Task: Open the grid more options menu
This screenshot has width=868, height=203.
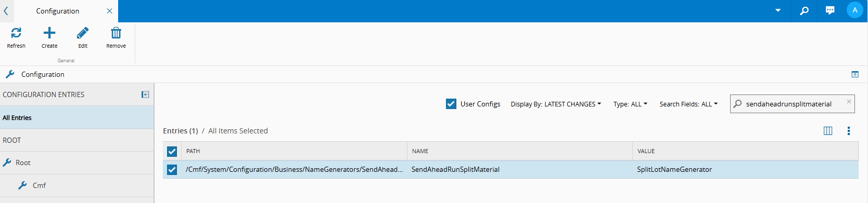Action: 849,131
